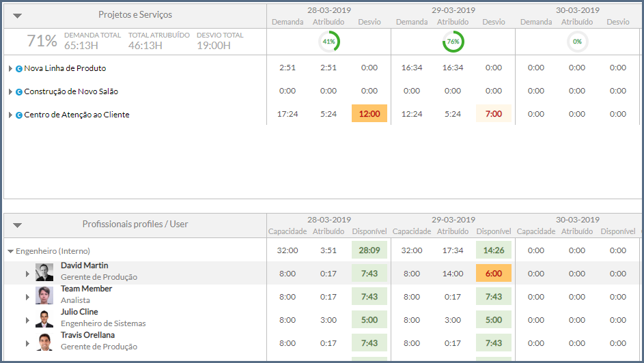Expand the Centro de Atenção ao Cliente project

(10, 115)
